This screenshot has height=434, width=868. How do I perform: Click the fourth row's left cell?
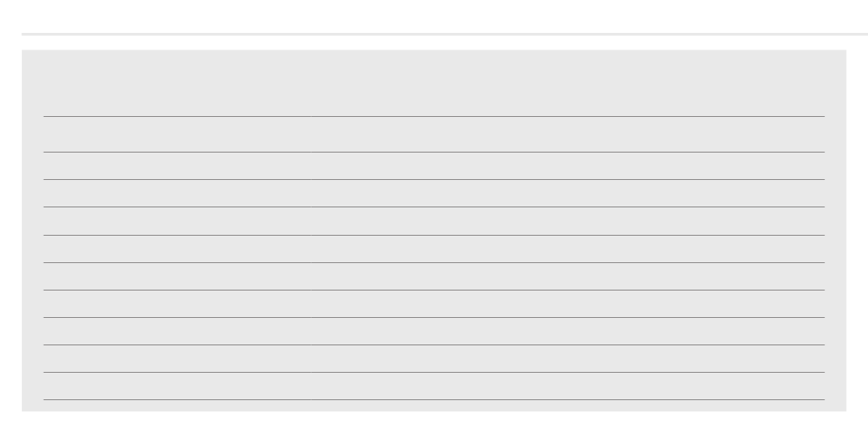[177, 221]
